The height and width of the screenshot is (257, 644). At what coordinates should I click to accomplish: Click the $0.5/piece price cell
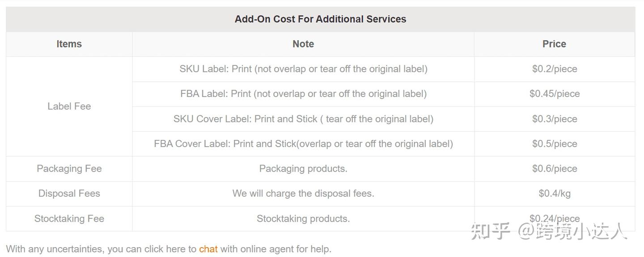pyautogui.click(x=554, y=144)
